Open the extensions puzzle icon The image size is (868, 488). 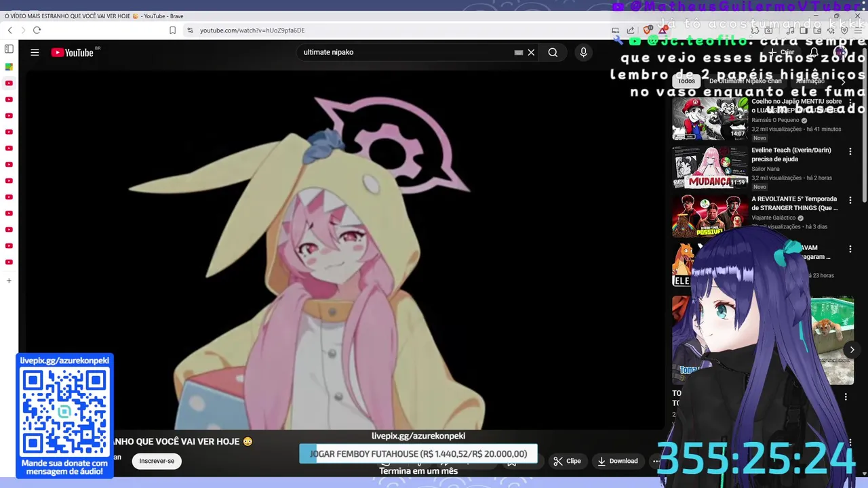click(x=754, y=30)
